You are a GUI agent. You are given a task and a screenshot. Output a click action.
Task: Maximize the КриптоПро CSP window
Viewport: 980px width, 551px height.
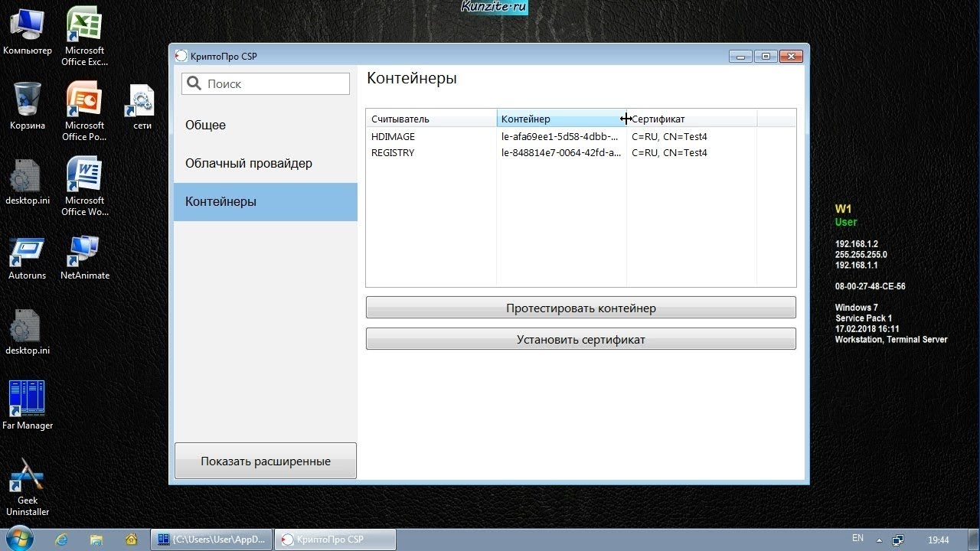point(766,56)
